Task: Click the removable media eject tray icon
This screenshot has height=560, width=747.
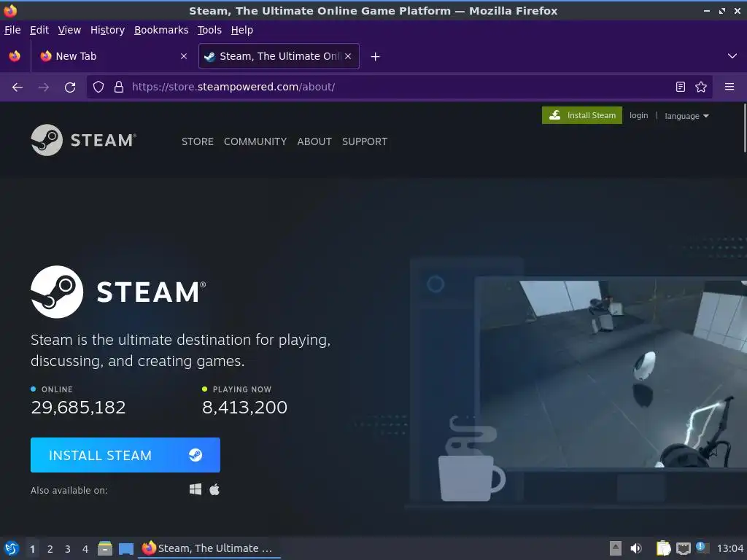Action: (616, 548)
